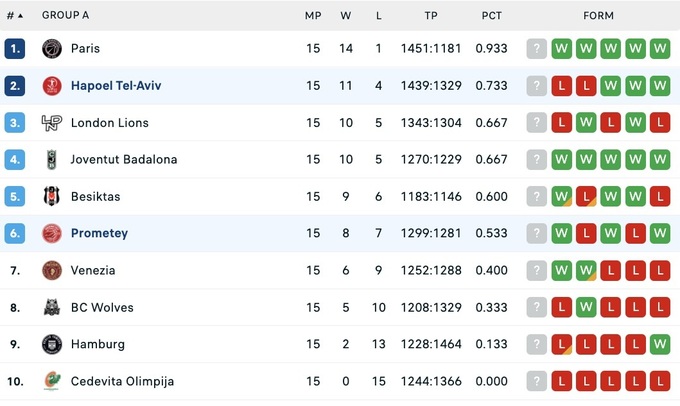
Task: Click the BC Wolves team logo
Action: (x=52, y=307)
